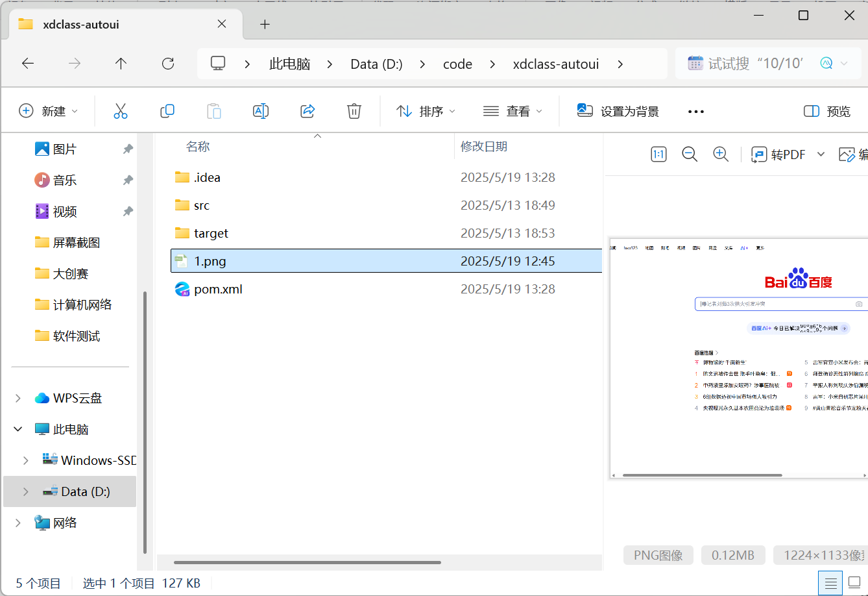Sort by the 名称 column header
Image resolution: width=868 pixels, height=596 pixels.
tap(198, 147)
